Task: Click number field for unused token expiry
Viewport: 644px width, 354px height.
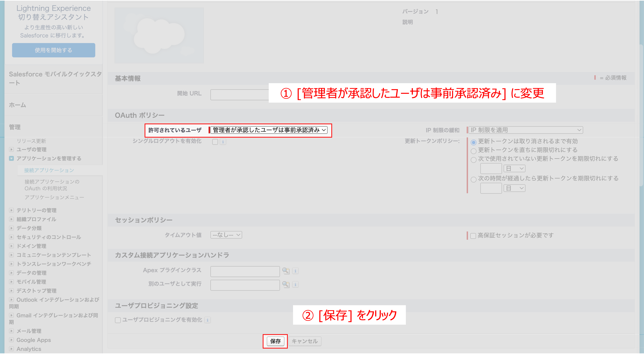Action: 491,169
